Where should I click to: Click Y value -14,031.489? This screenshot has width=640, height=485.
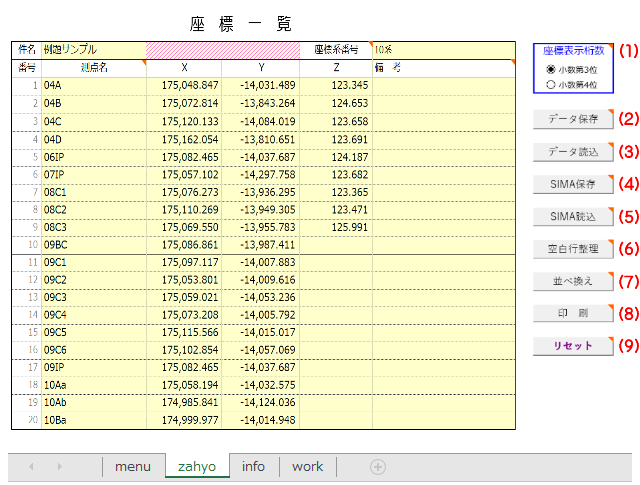[x=261, y=85]
